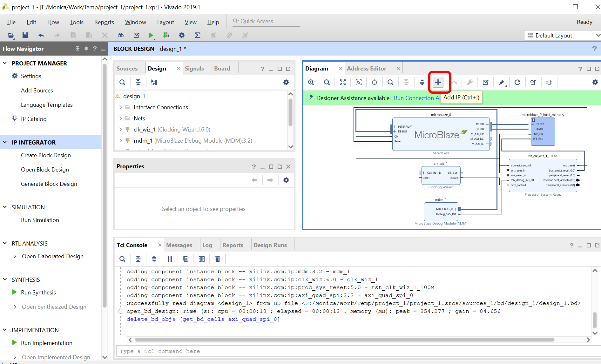The width and height of the screenshot is (601, 364).
Task: Click the green Run play icon in main toolbar
Action: pyautogui.click(x=151, y=35)
